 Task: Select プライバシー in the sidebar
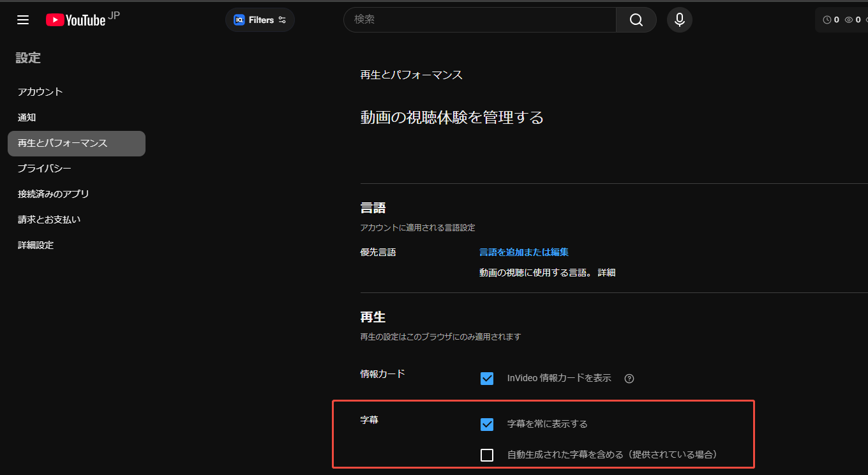[x=43, y=168]
